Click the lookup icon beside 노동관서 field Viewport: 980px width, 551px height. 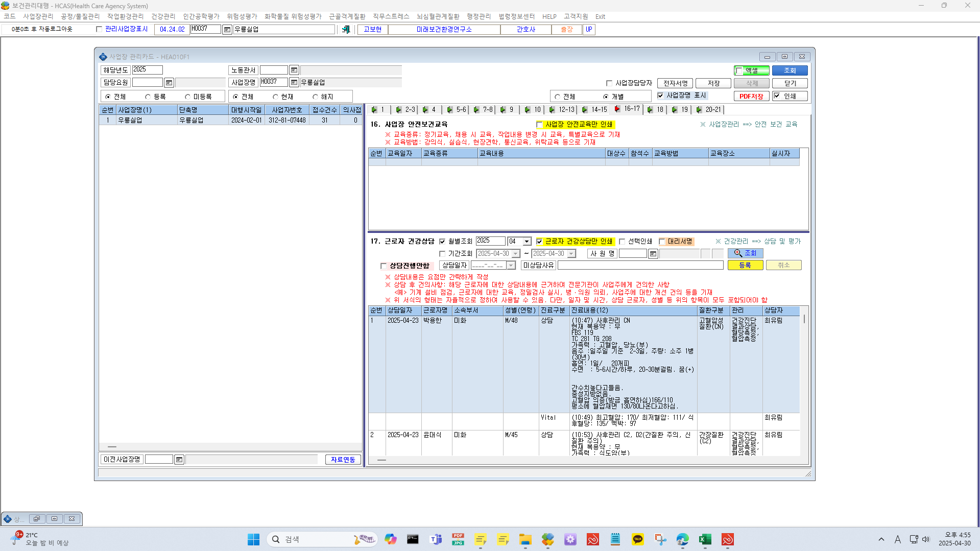294,70
